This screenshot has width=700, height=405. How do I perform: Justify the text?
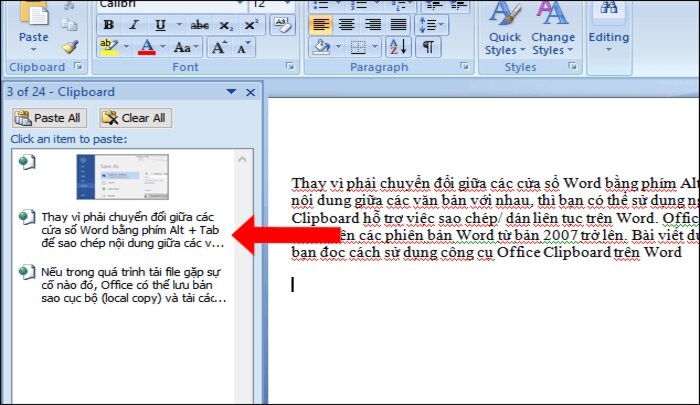(398, 25)
